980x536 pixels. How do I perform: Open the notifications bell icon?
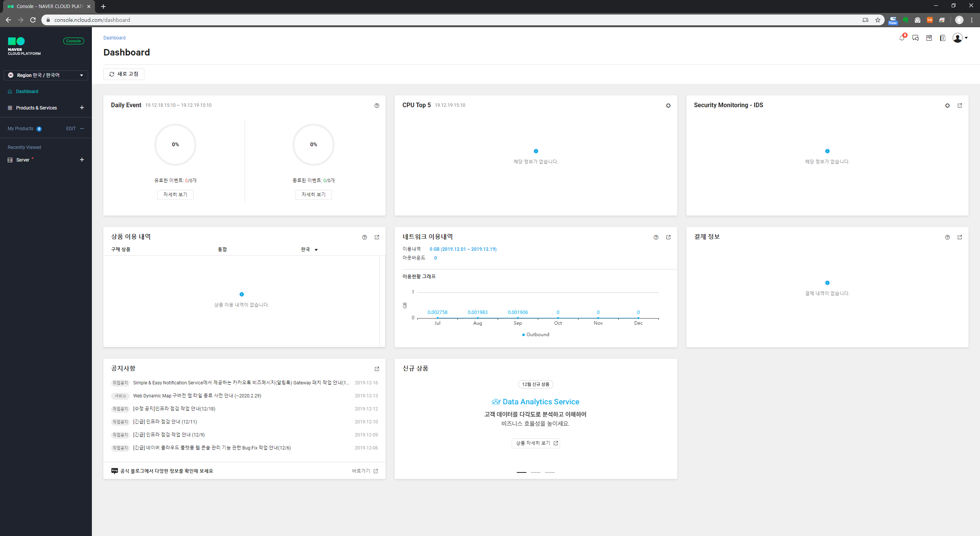(902, 38)
